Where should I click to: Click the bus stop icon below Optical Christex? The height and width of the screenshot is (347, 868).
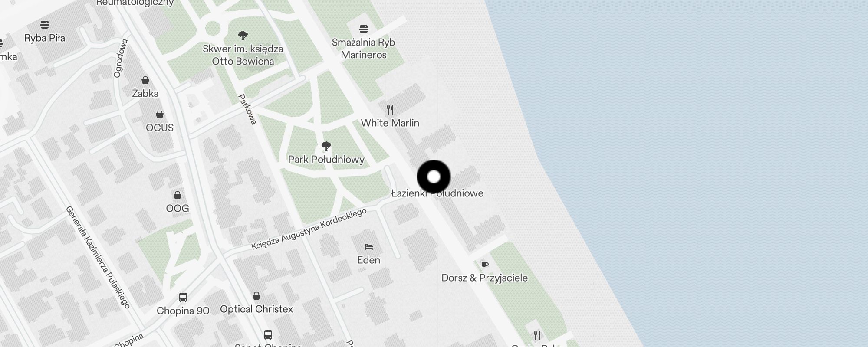coord(268,335)
